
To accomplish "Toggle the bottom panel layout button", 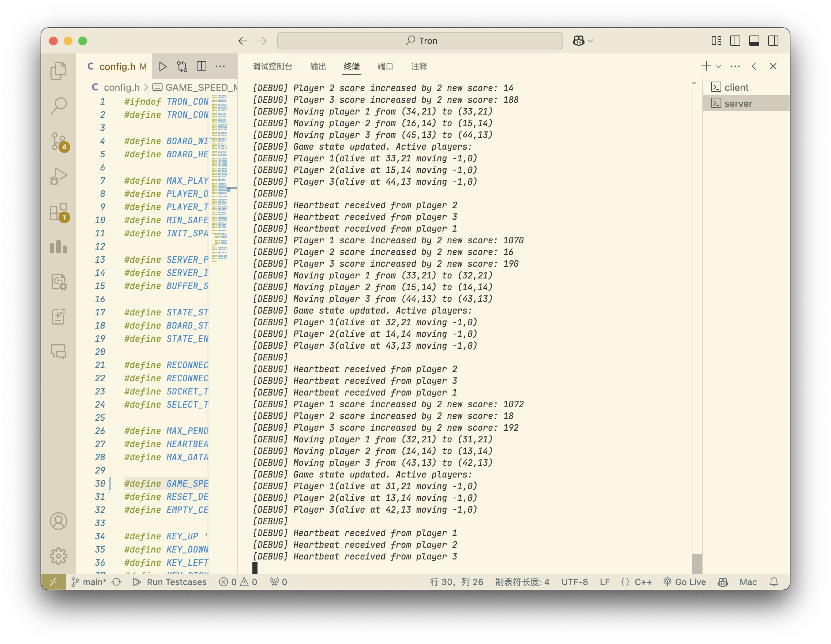I will (754, 41).
